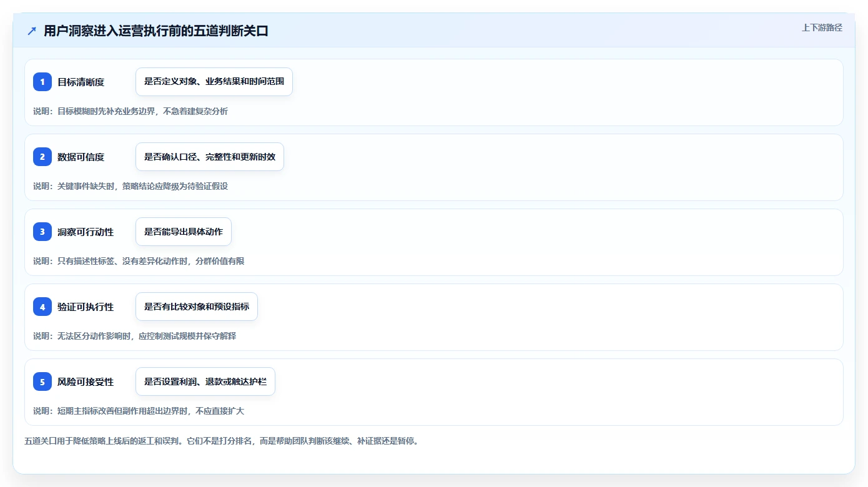Click the note 目标模糊时先补充业务边界
The image size is (868, 487).
point(106,111)
